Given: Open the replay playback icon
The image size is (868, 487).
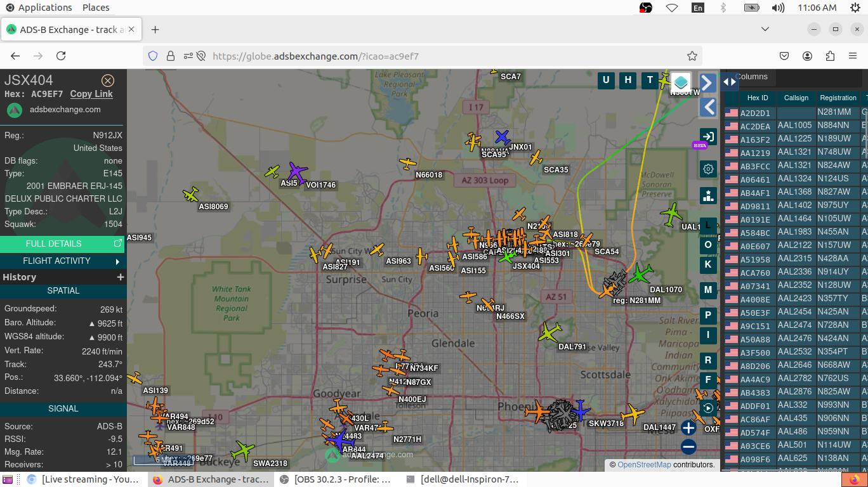Looking at the screenshot, I should tap(708, 408).
